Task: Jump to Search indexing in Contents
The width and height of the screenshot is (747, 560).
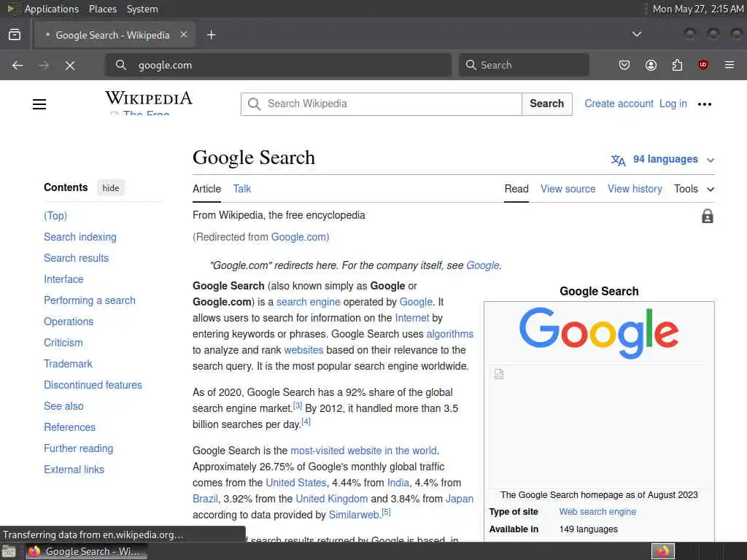Action: 80,237
